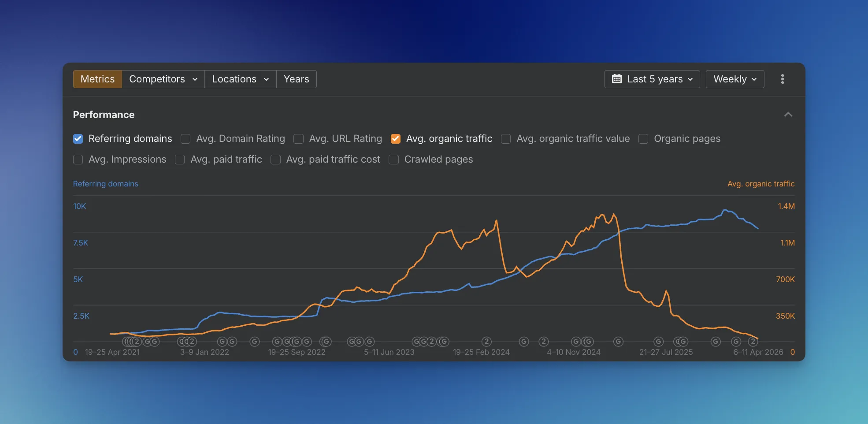This screenshot has height=424, width=868.
Task: Click the Google update marker near 6–11 Apr 2026
Action: (736, 342)
